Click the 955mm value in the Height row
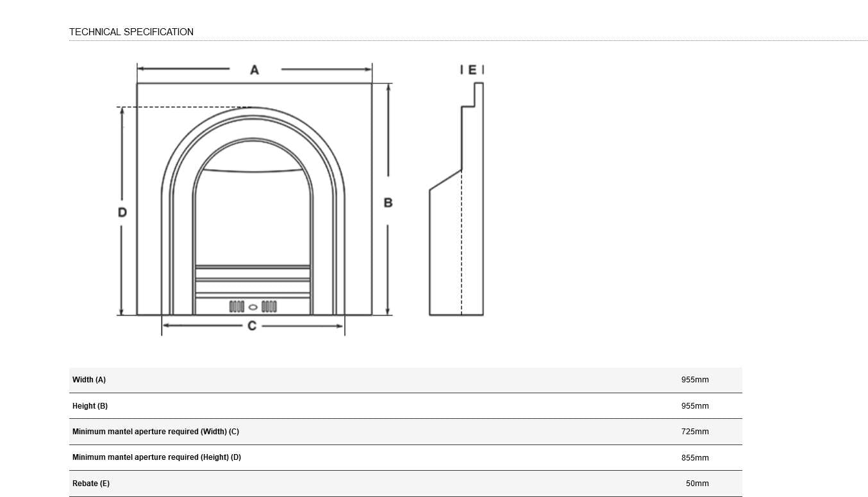The height and width of the screenshot is (497, 868). click(695, 406)
